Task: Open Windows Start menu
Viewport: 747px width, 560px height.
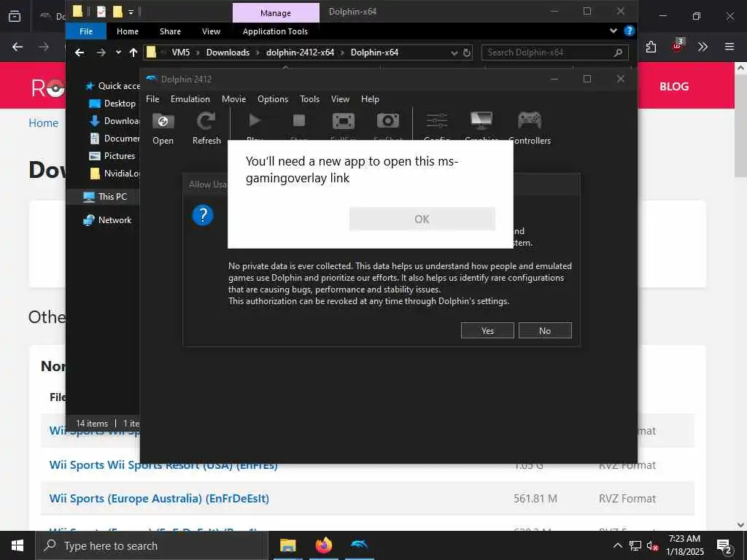Action: pos(18,545)
